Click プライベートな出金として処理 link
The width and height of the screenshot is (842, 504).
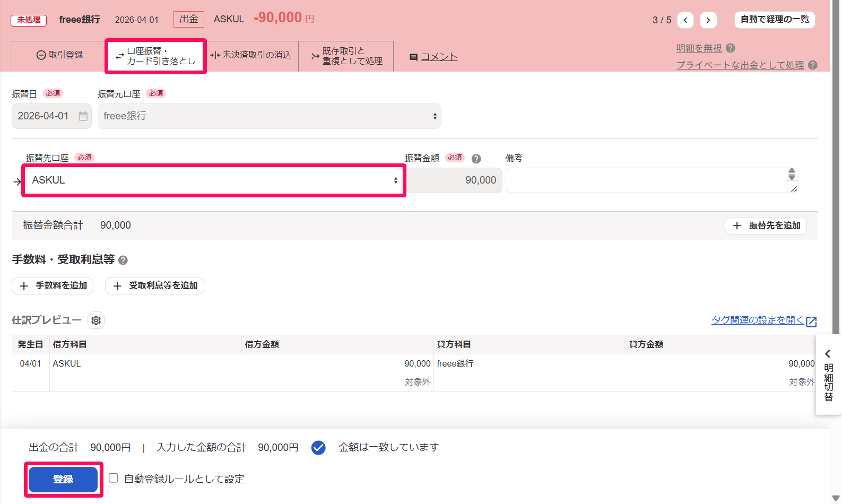point(740,65)
